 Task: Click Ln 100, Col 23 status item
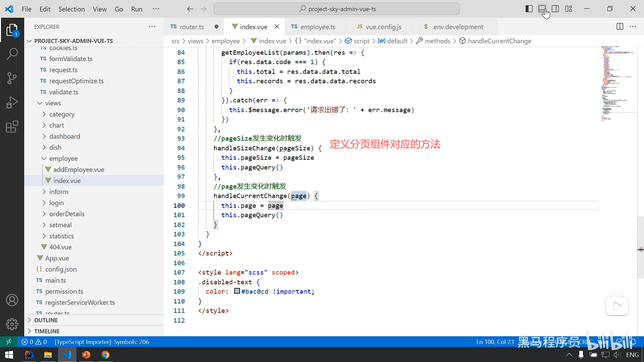pyautogui.click(x=495, y=342)
